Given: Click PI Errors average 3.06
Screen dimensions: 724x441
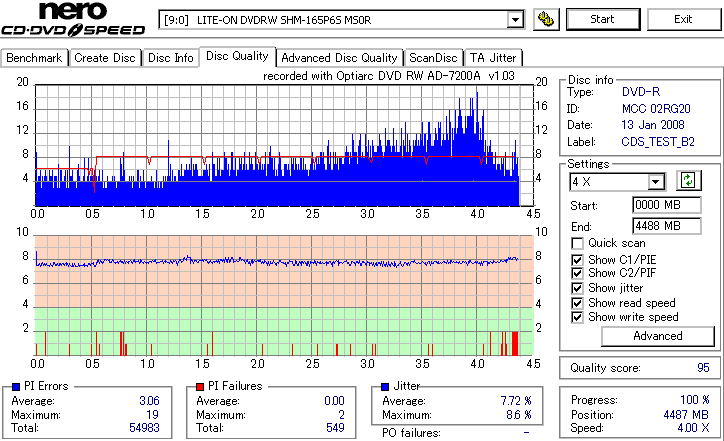Looking at the screenshot, I should pyautogui.click(x=149, y=401).
